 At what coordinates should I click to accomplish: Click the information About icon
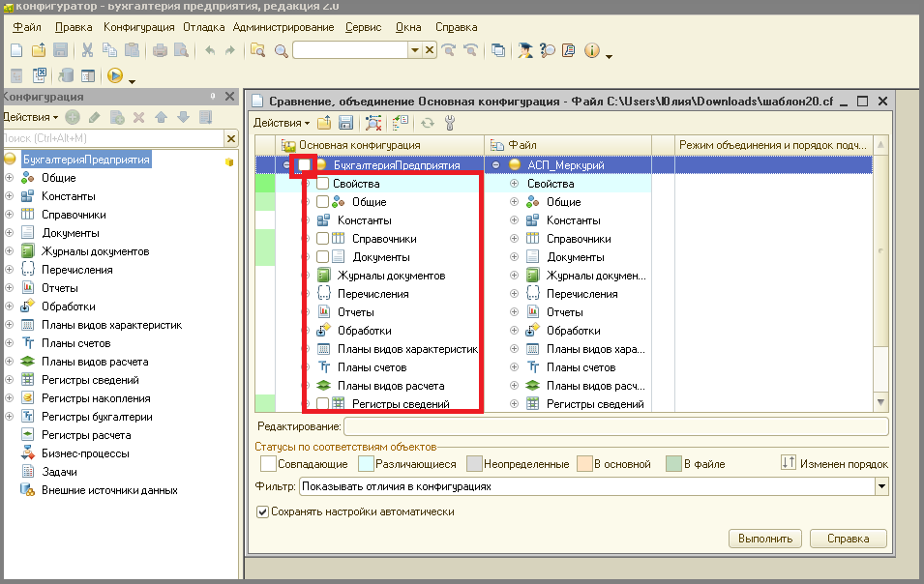tap(591, 50)
